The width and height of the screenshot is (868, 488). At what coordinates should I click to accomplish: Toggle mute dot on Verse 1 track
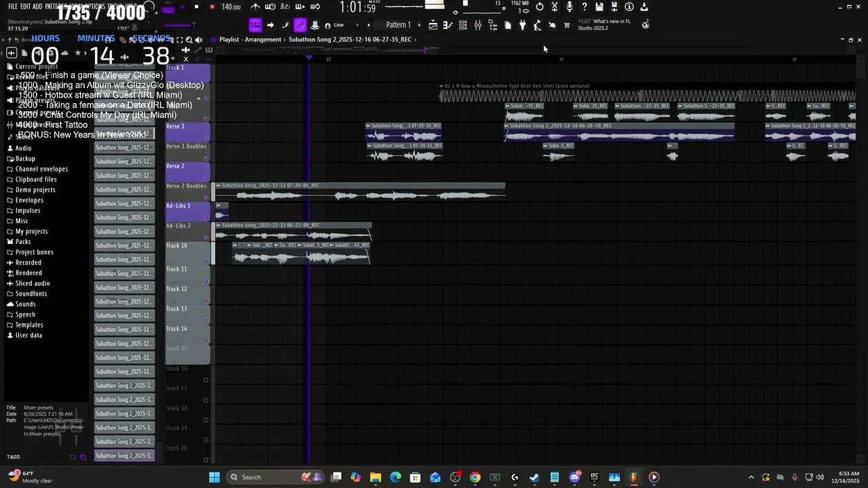click(206, 138)
